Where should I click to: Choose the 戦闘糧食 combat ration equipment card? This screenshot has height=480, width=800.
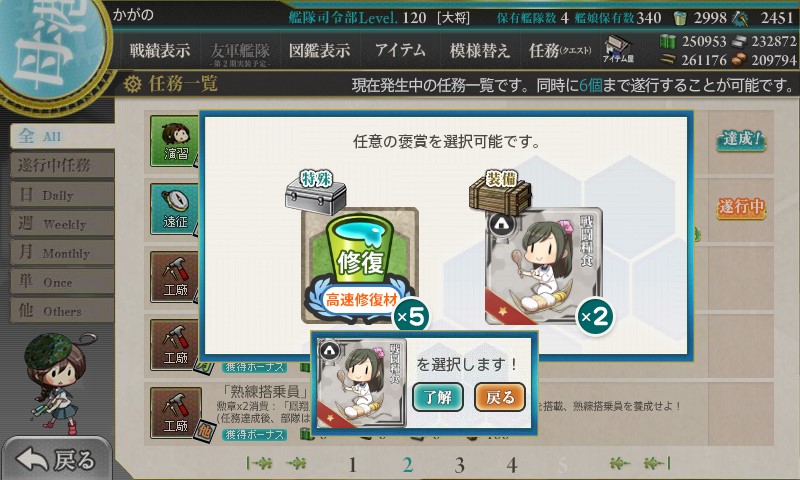point(544,266)
